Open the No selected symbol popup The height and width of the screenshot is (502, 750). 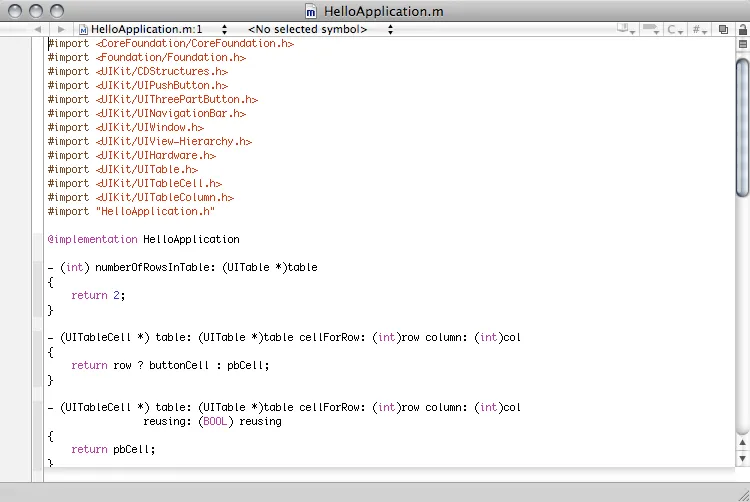tap(320, 29)
